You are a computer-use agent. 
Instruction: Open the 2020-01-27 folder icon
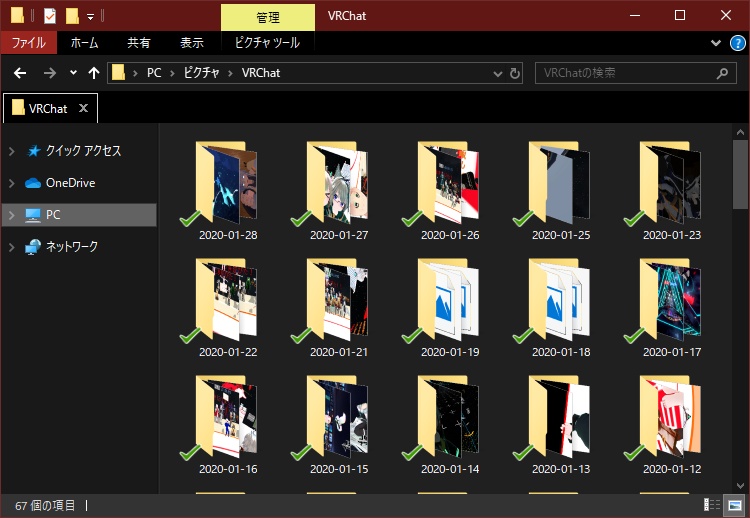[337, 183]
